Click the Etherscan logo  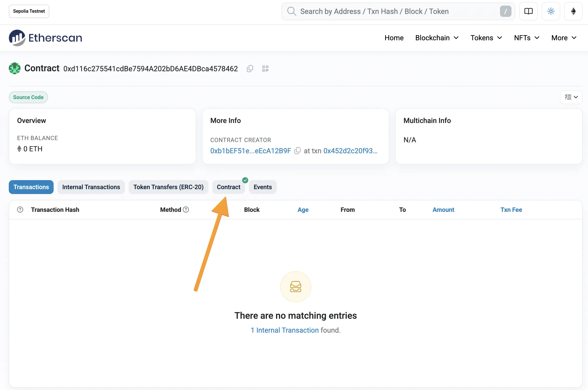tap(45, 38)
